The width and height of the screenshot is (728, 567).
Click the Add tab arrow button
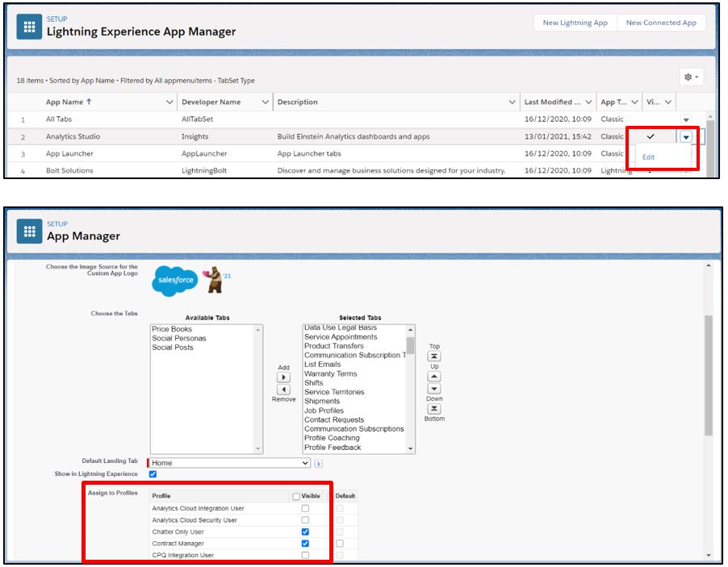click(283, 377)
